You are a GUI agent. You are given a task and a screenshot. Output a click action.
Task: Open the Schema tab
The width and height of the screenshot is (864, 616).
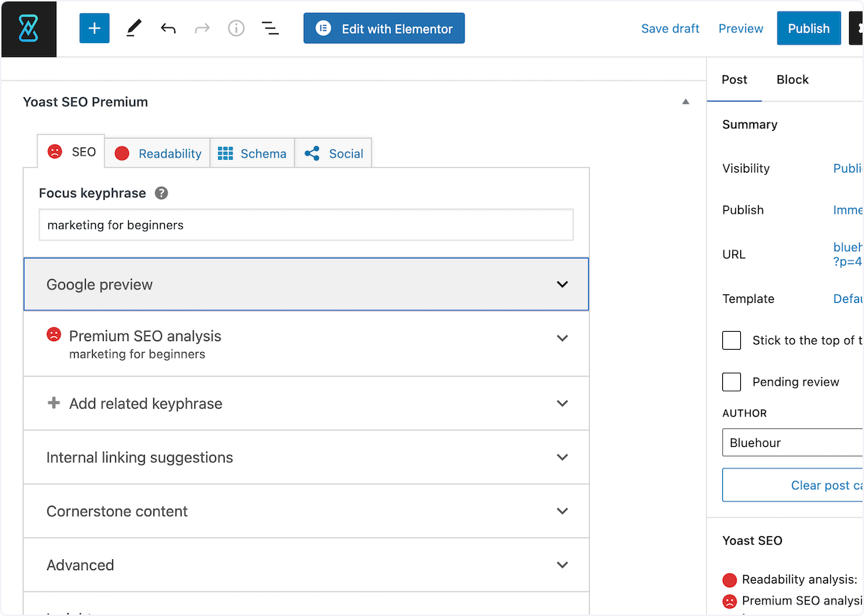tap(252, 153)
